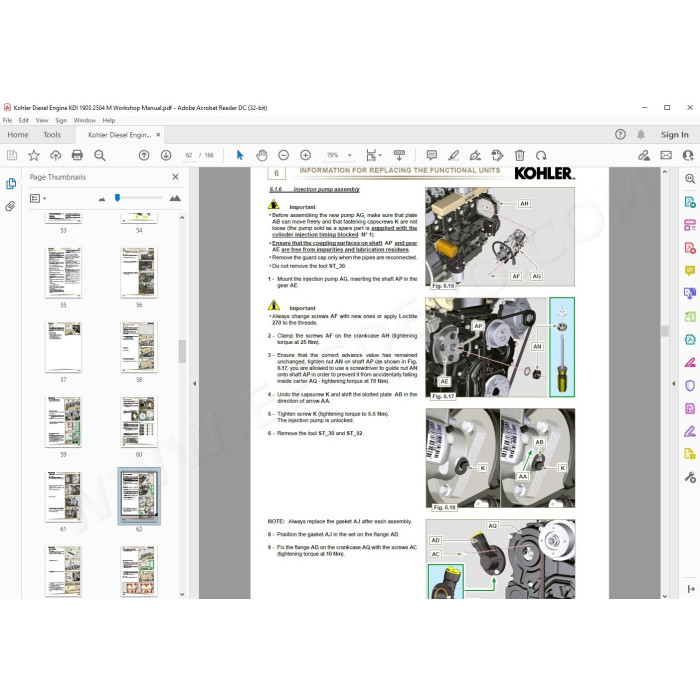Add a comment sticky note
This screenshot has height=700, width=700.
(432, 155)
